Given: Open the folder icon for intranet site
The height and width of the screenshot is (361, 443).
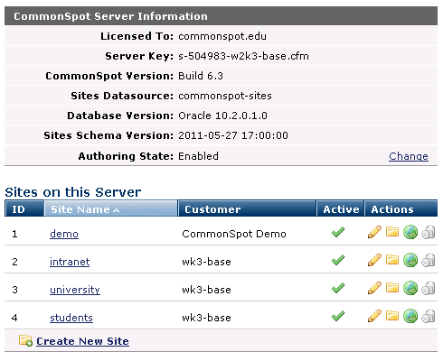Looking at the screenshot, I should tap(392, 259).
